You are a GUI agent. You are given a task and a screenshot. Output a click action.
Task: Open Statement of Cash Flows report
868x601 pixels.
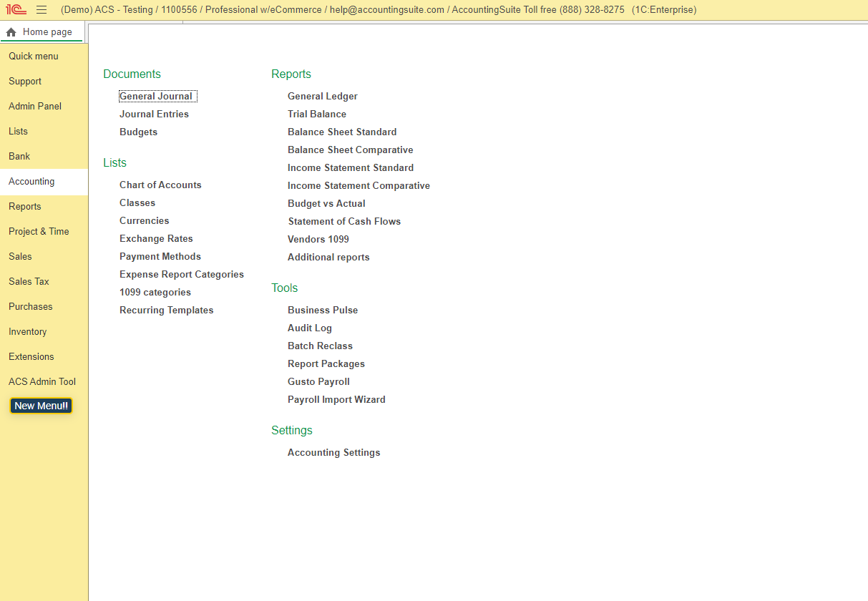344,222
